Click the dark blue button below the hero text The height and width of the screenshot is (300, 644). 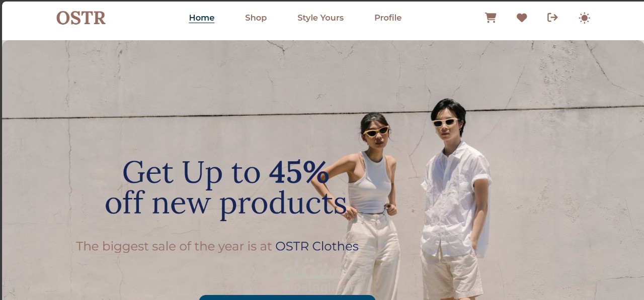coord(287,297)
